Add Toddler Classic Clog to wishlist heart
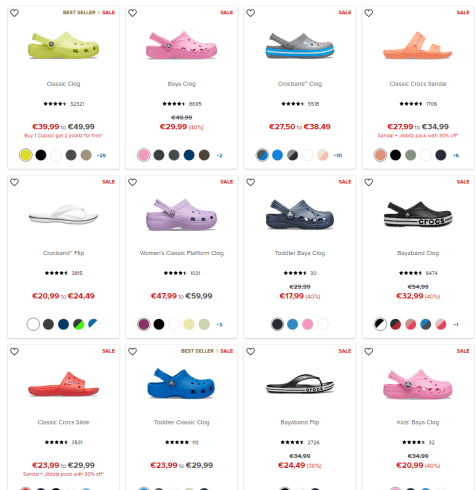The image size is (475, 490). click(132, 351)
